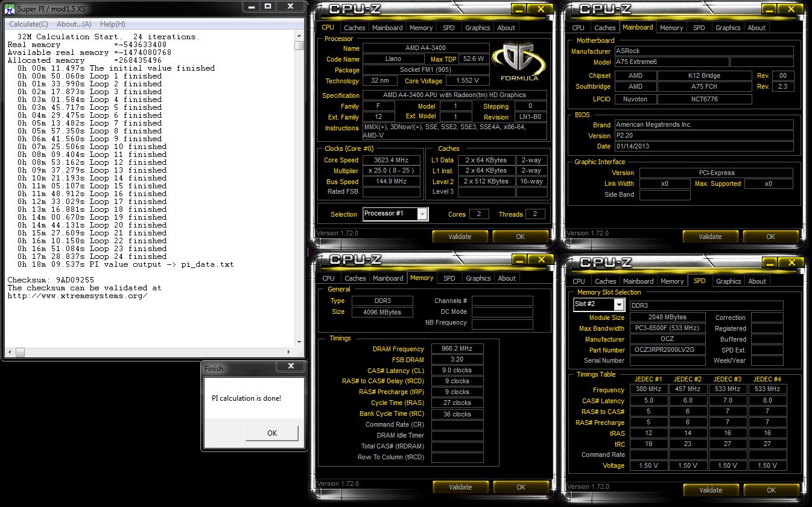Screen dimensions: 812x507
Task: Click OK in CPU-Z CPU window
Action: (520, 237)
